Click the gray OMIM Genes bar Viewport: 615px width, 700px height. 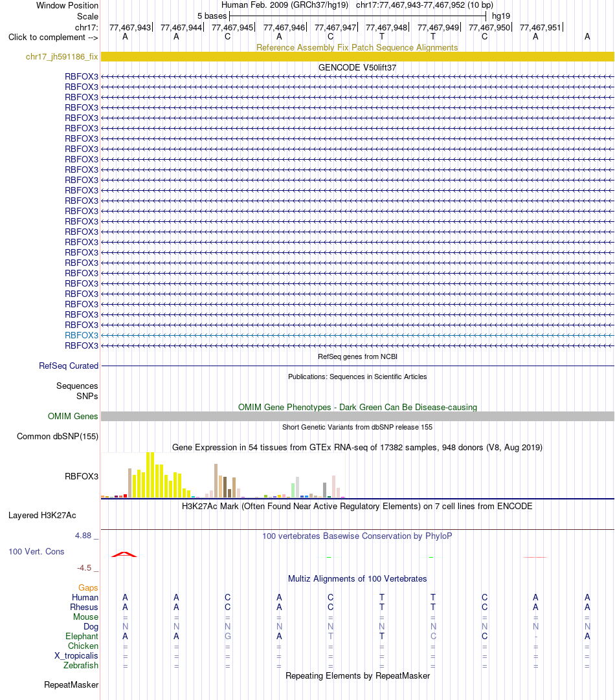pos(357,416)
